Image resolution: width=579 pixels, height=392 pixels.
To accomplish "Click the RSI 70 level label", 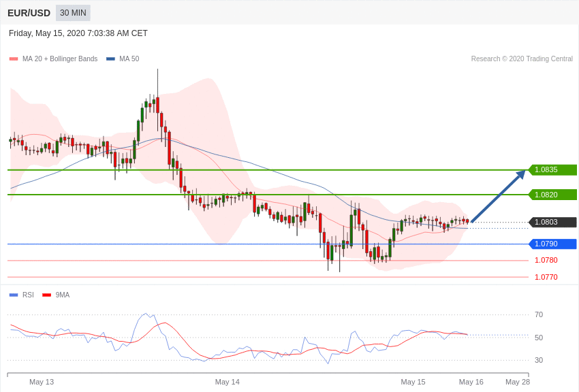I will click(539, 314).
